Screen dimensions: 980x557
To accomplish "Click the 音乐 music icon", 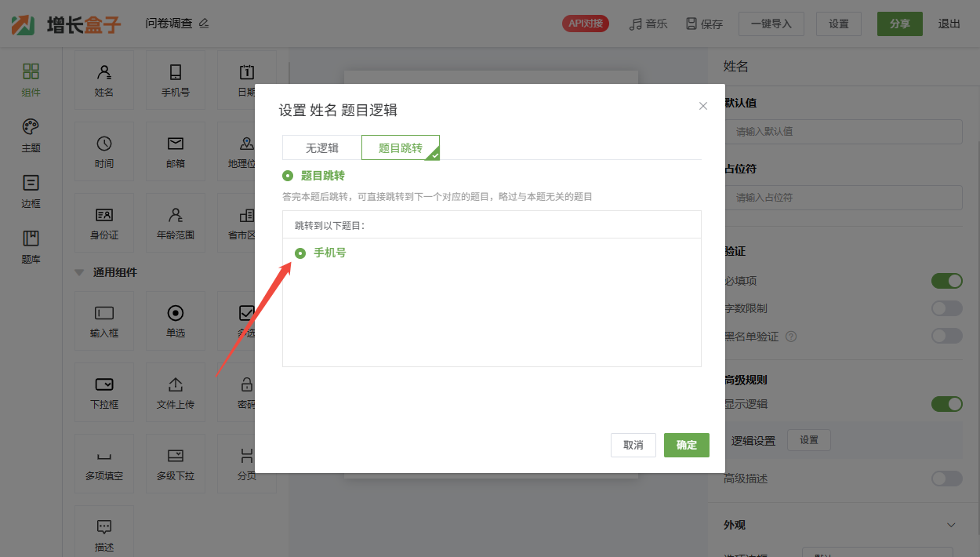I will [x=636, y=24].
